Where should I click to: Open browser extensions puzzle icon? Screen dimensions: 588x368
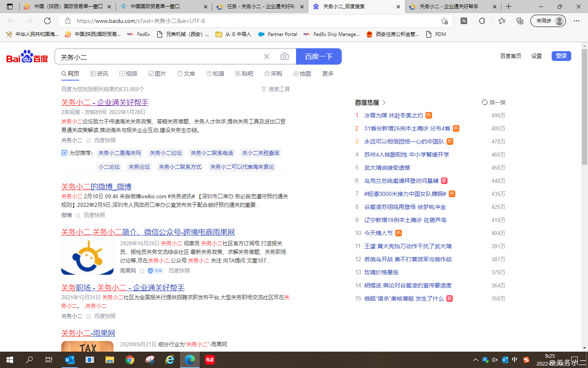tap(482, 21)
